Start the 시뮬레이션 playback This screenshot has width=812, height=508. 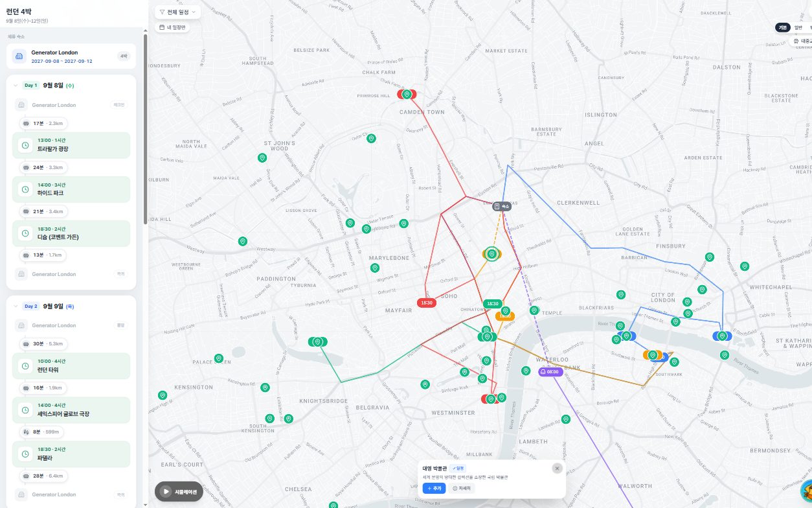point(178,492)
